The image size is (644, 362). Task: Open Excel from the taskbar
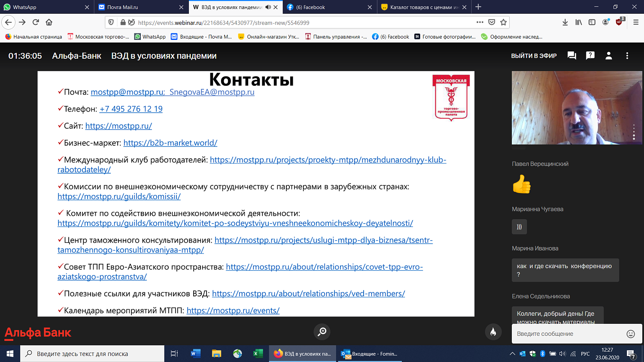tap(258, 354)
